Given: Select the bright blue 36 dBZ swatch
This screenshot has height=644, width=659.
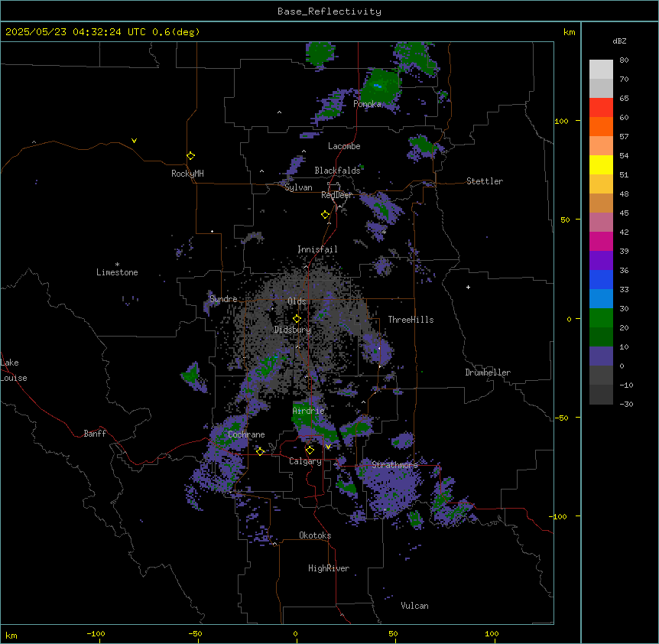Looking at the screenshot, I should coord(601,279).
